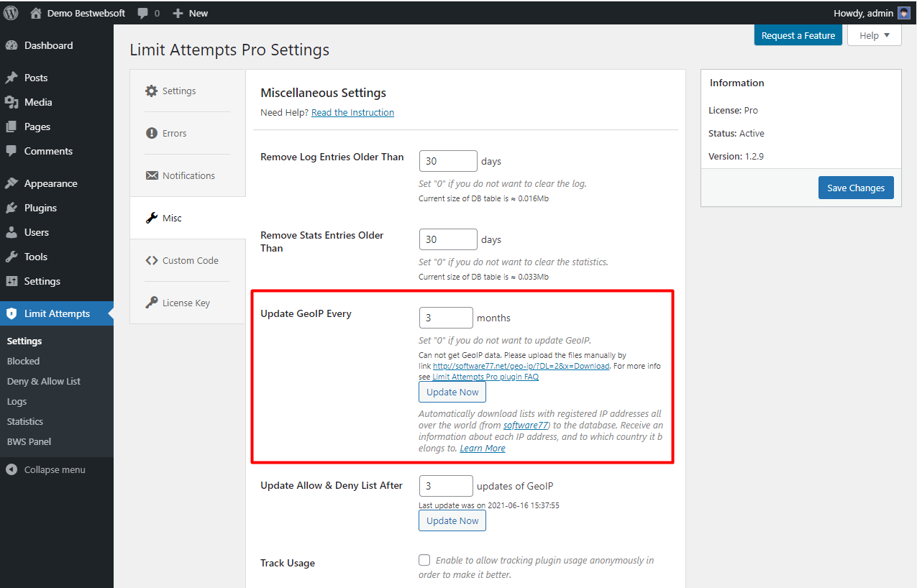
Task: Click the Save Changes button
Action: [856, 188]
